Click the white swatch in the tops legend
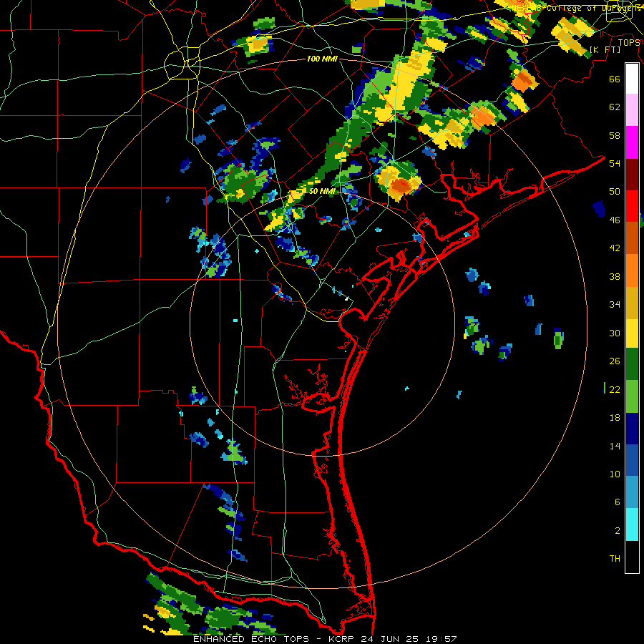The width and height of the screenshot is (644, 644). tap(632, 79)
